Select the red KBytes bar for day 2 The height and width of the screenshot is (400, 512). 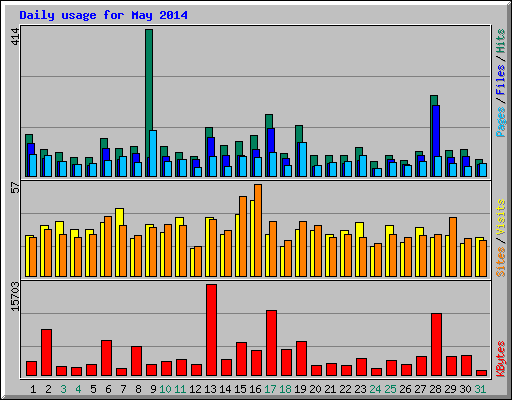(46, 353)
